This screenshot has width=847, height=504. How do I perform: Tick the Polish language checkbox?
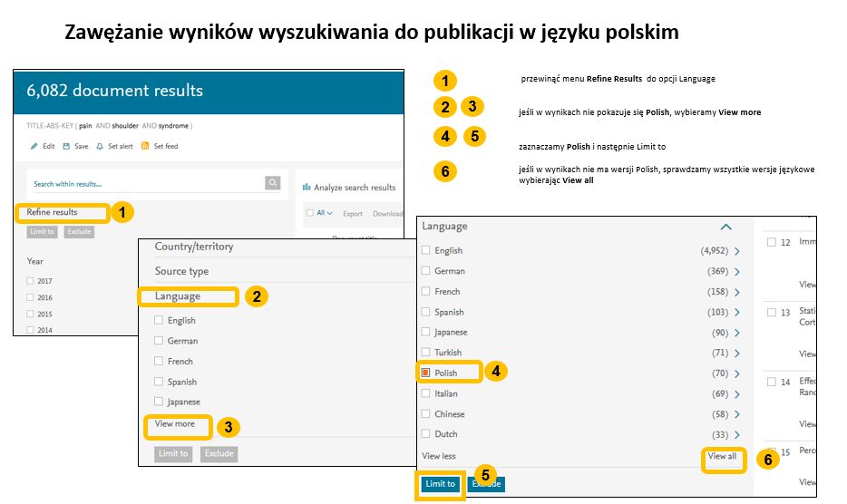[426, 373]
